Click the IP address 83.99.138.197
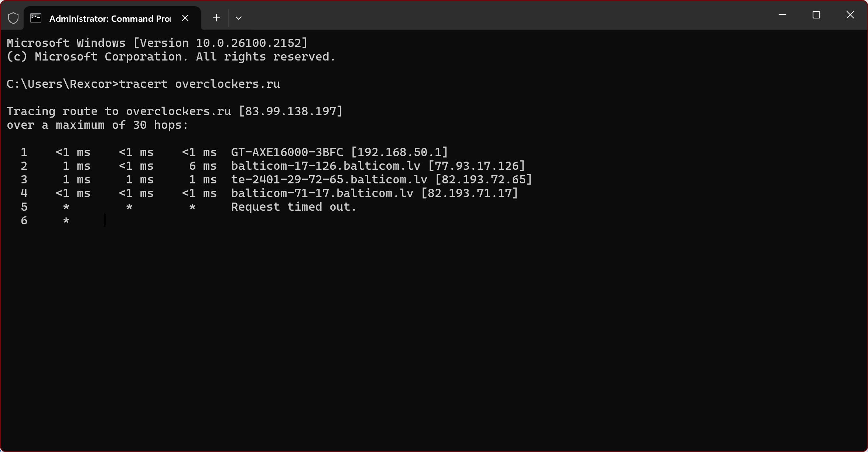Viewport: 868px width, 452px height. pyautogui.click(x=291, y=111)
